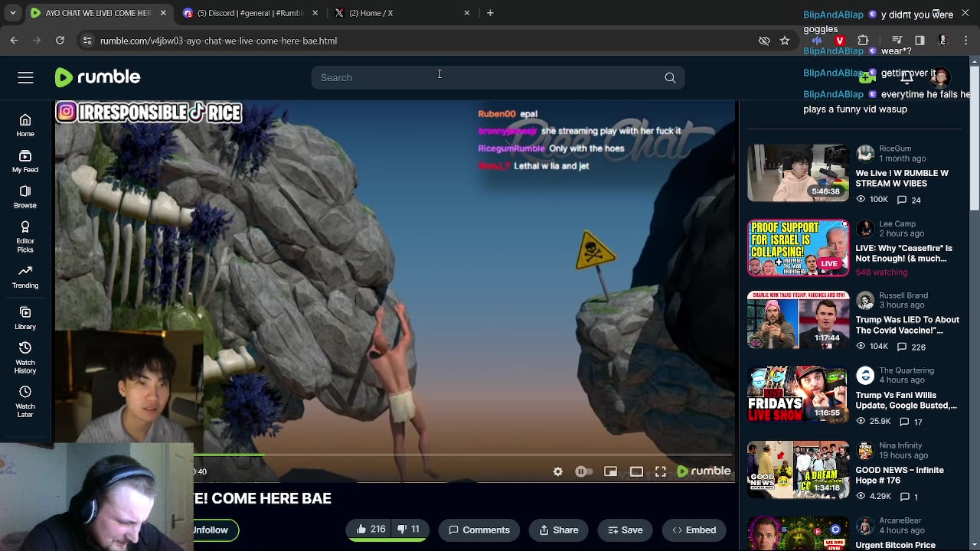Open a new browser tab
Screen dimensions: 980x551
pos(490,13)
